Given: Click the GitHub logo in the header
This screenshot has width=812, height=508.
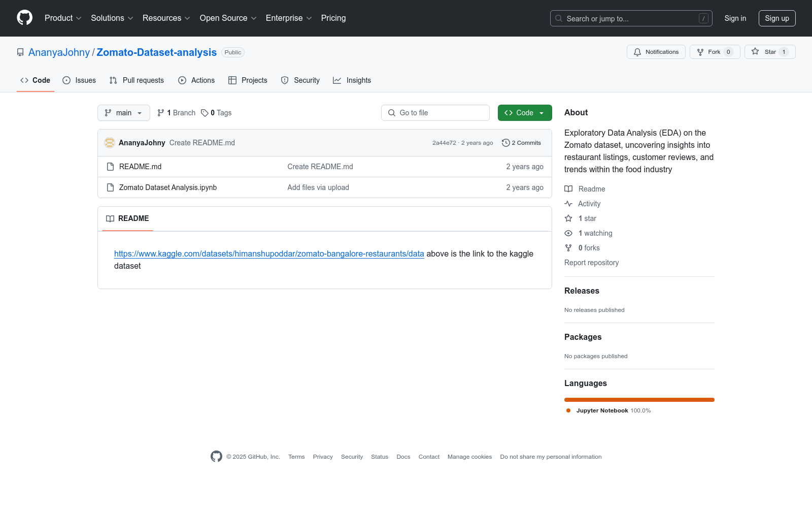Looking at the screenshot, I should click(24, 18).
